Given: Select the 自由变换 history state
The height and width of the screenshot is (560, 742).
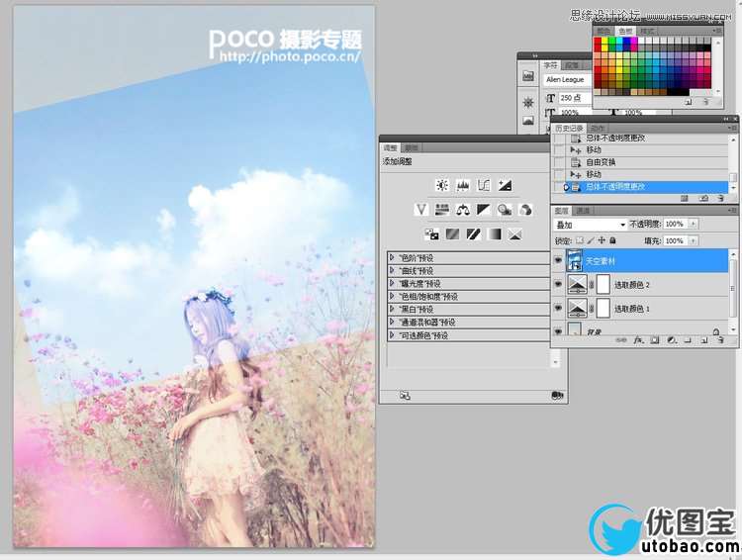Looking at the screenshot, I should (x=641, y=162).
